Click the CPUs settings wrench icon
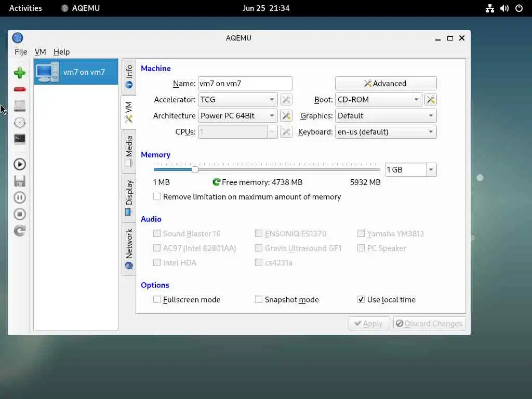Screen dimensions: 532x399 (286, 132)
